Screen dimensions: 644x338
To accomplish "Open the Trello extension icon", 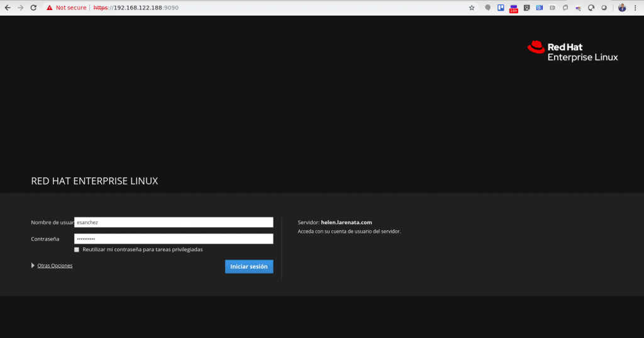I will (501, 8).
